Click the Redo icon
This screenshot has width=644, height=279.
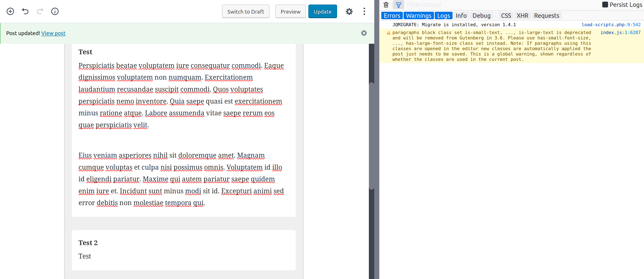[x=40, y=11]
